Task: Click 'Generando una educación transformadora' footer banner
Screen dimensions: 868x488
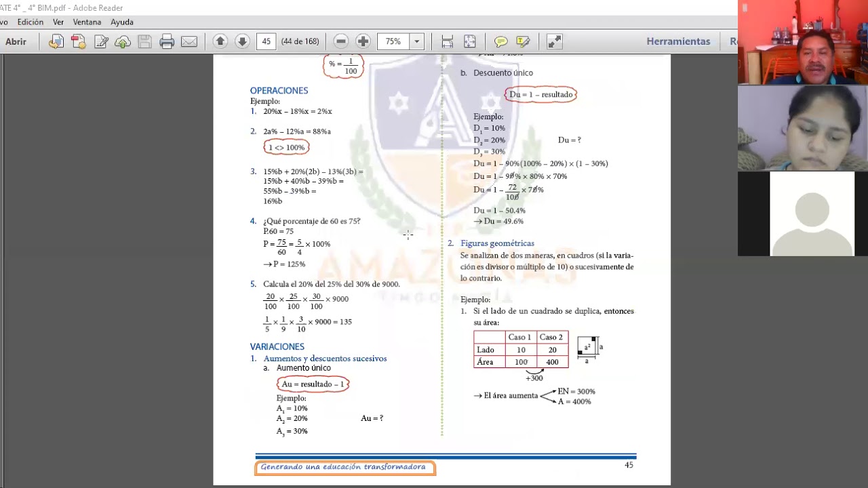Action: 344,467
